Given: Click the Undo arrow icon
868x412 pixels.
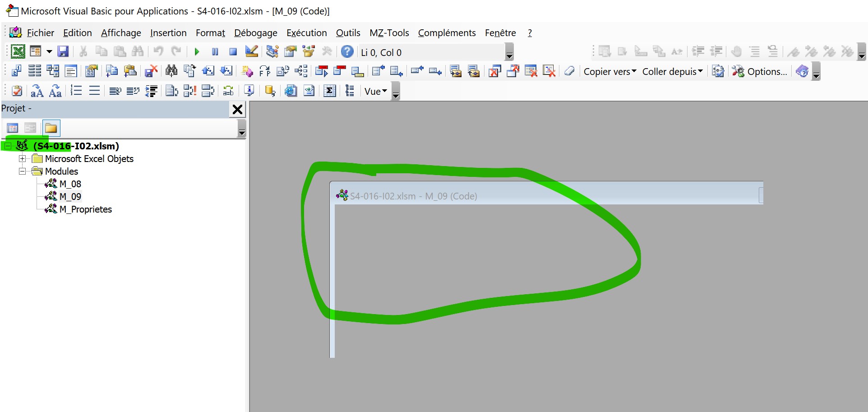Looking at the screenshot, I should click(158, 51).
